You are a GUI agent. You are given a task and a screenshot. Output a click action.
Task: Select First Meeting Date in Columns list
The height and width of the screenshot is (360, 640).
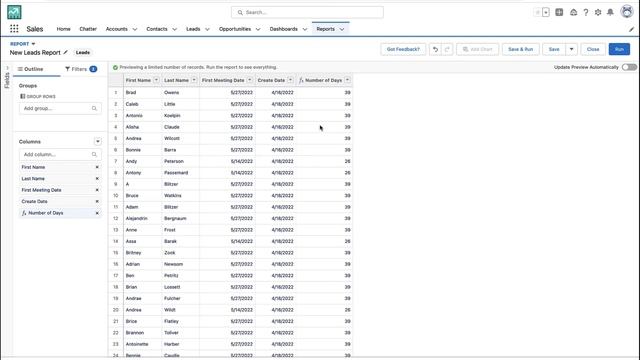[x=60, y=190]
